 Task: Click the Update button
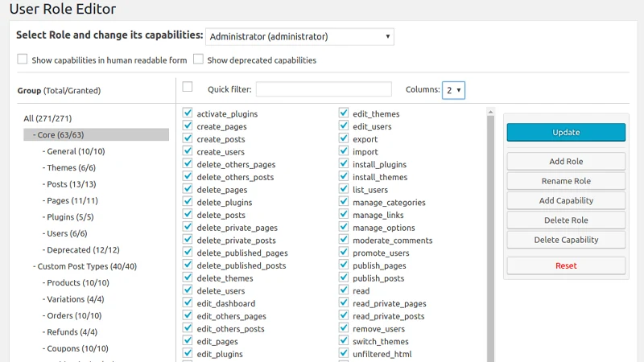click(x=566, y=132)
